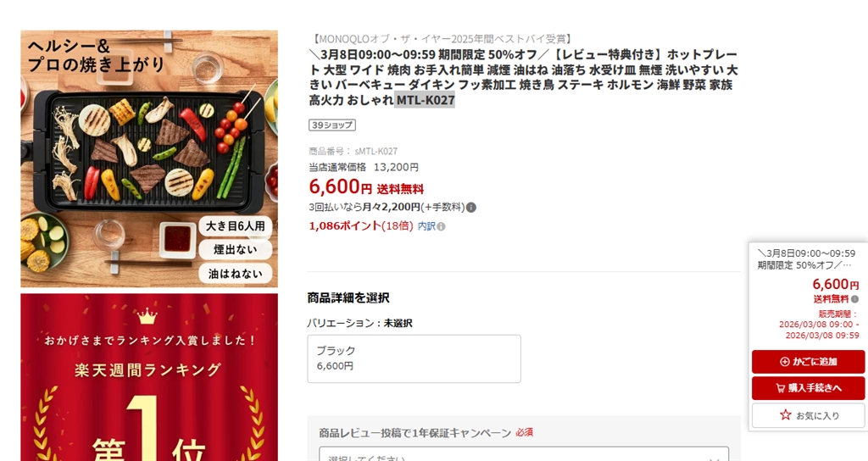Click the 39ショップ badge
Image resolution: width=868 pixels, height=461 pixels.
pyautogui.click(x=332, y=125)
